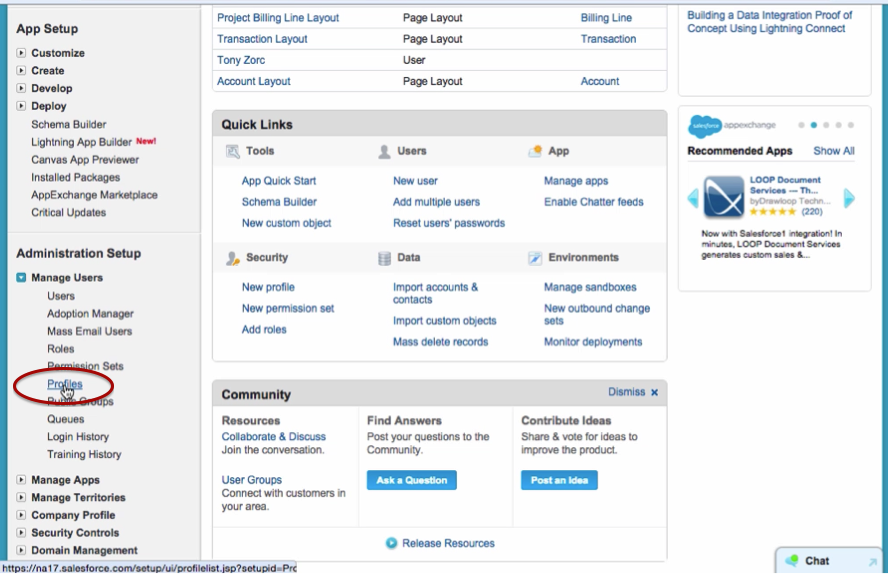
Task: Expand the Domain Management section
Action: click(21, 550)
